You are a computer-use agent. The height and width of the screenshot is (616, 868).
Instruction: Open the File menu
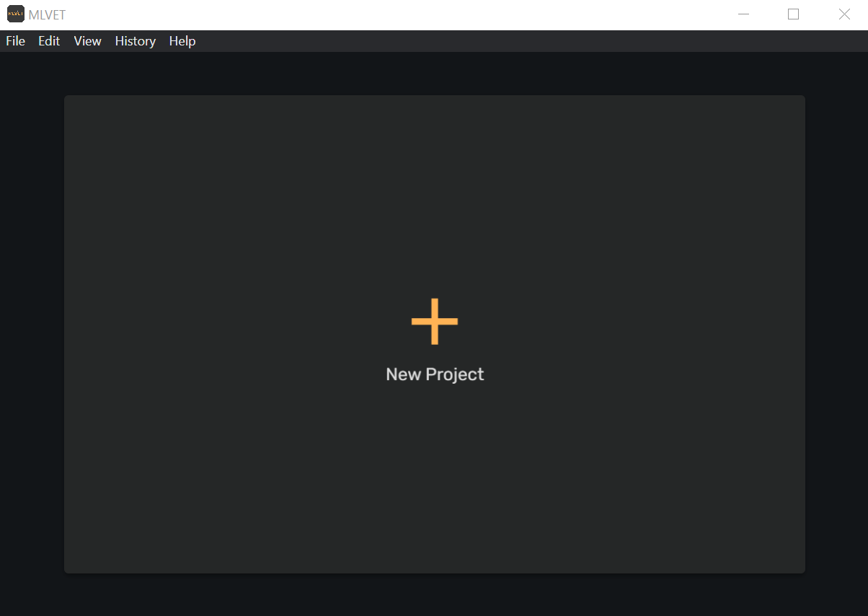15,41
